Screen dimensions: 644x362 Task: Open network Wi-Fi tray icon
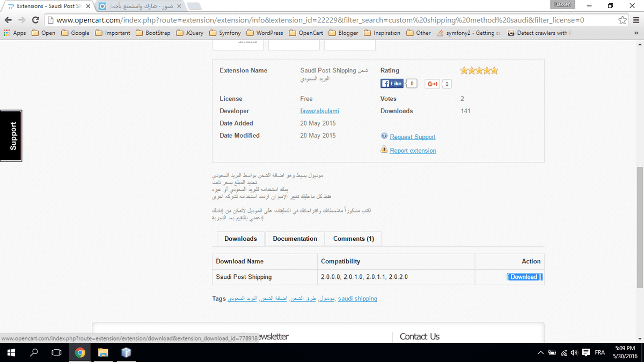[564, 352]
